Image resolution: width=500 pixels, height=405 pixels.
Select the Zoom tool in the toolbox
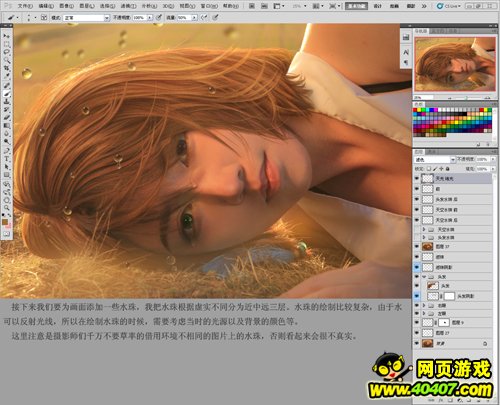(x=7, y=207)
